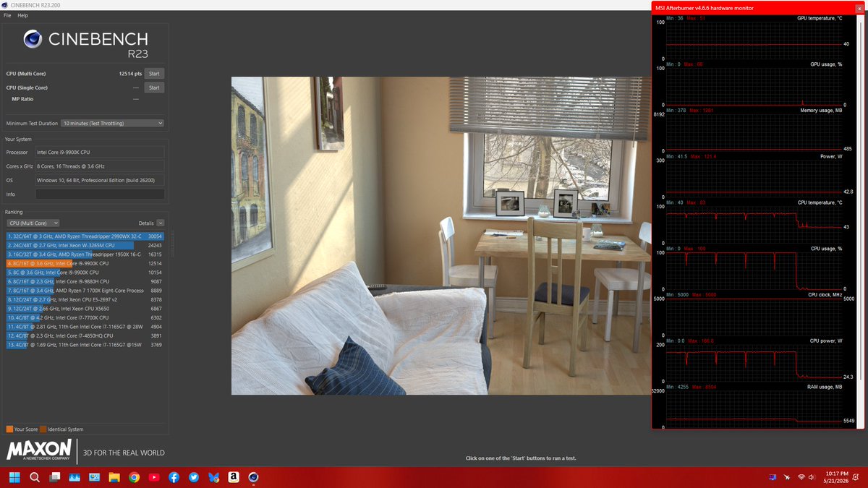This screenshot has width=868, height=488.
Task: Start the CPU Multi Core test
Action: [x=153, y=74]
